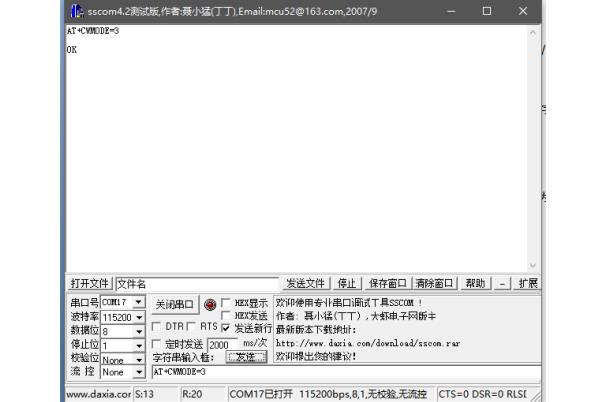Click the sscom app icon in title bar
This screenshot has width=600, height=402.
76,11
